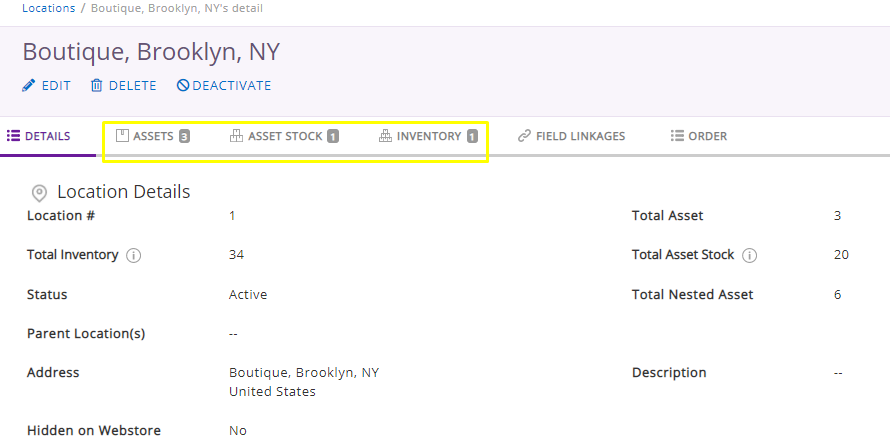This screenshot has width=890, height=443.
Task: Click the location pin icon near Location Details
Action: (x=39, y=193)
